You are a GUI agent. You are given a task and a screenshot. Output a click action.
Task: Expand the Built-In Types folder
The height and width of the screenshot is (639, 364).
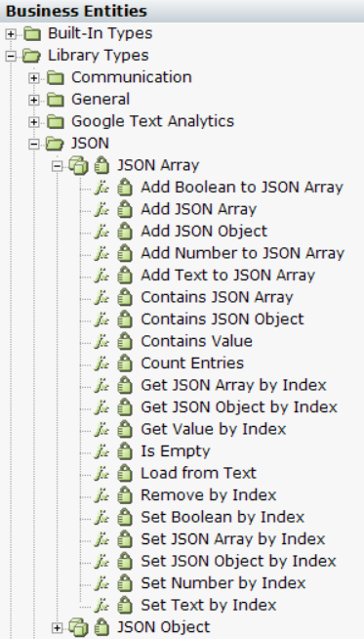coord(11,34)
